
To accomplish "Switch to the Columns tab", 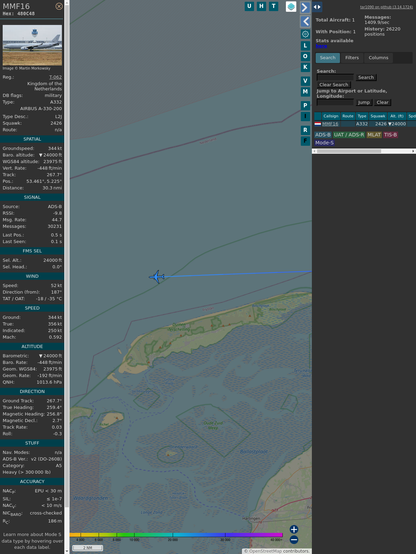I will tap(378, 58).
